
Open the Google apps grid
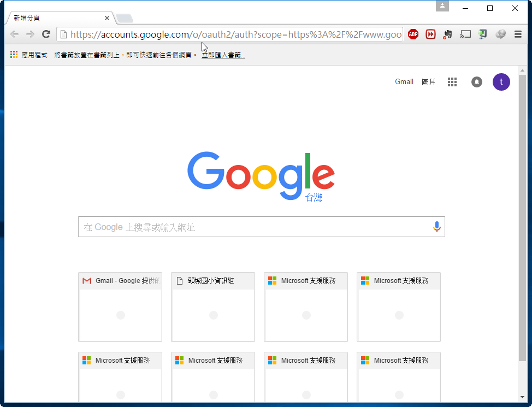[x=452, y=82]
